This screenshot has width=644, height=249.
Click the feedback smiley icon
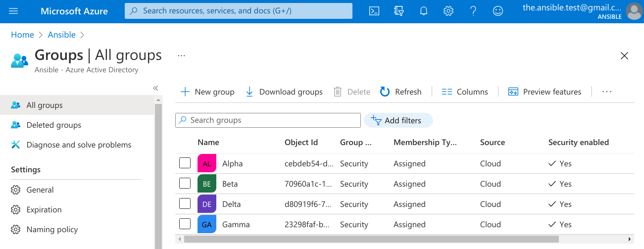(x=498, y=11)
